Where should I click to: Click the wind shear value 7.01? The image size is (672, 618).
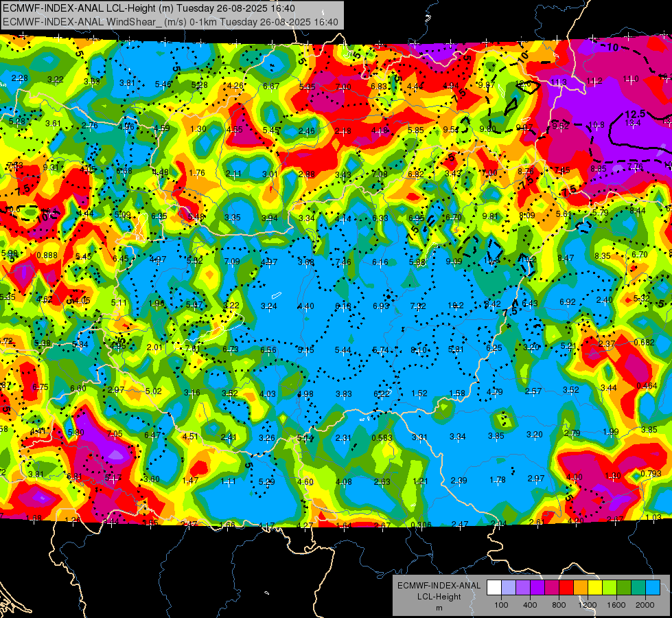(x=192, y=349)
